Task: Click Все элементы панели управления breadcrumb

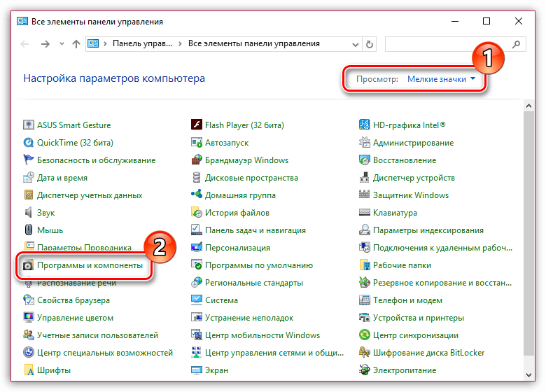Action: (x=254, y=43)
